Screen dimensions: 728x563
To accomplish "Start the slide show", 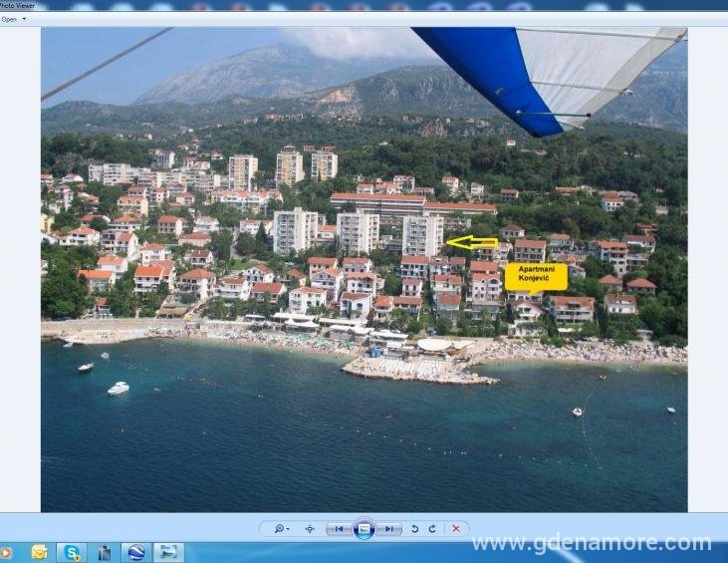I will pos(364,529).
